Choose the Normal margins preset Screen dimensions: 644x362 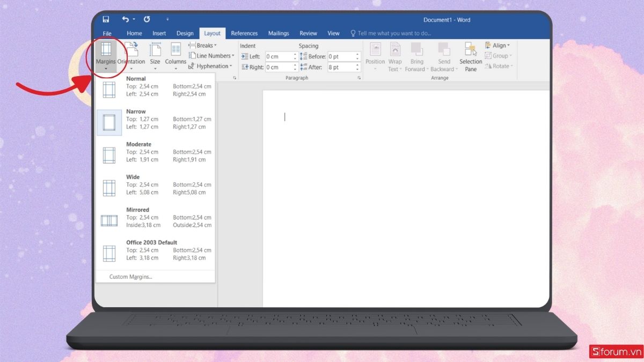click(156, 86)
